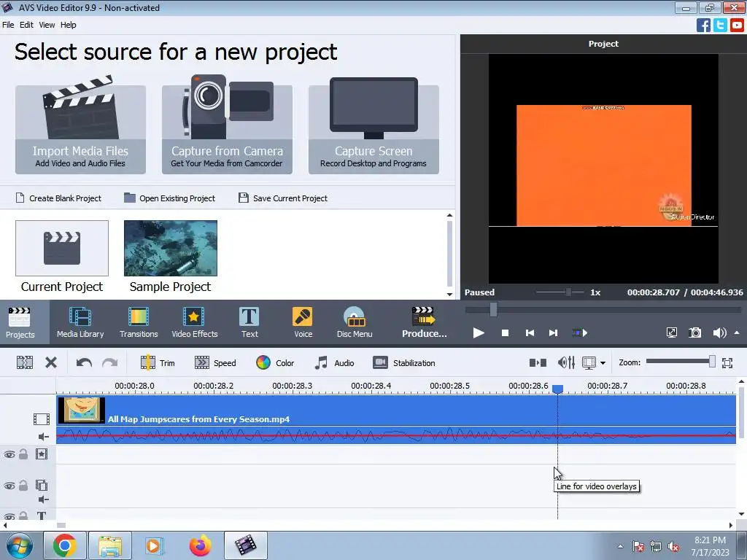Select the Projects section
747x560 pixels.
20,322
